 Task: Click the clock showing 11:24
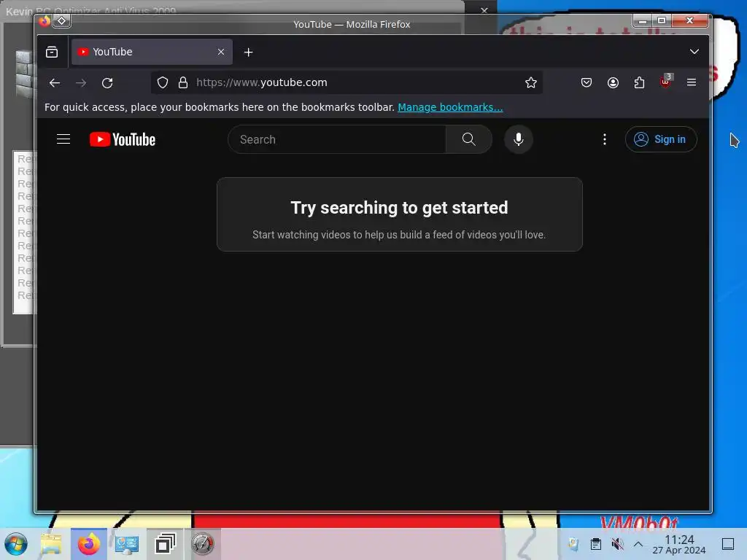(679, 544)
